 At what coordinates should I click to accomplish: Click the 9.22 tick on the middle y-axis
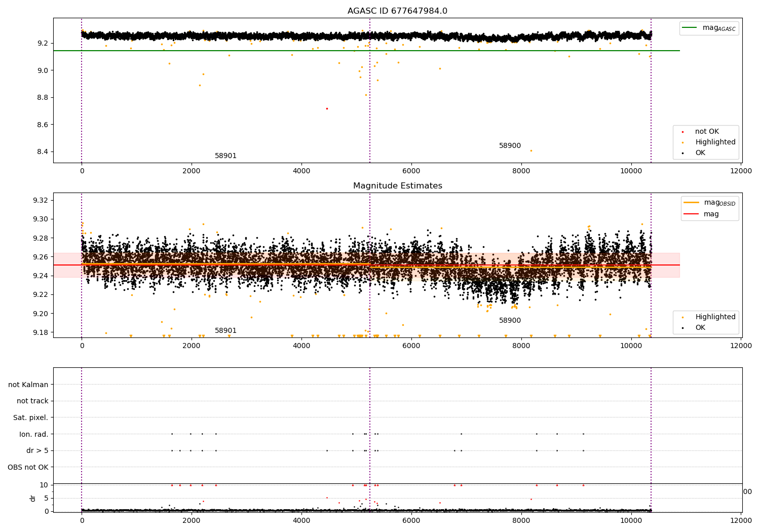(41, 295)
